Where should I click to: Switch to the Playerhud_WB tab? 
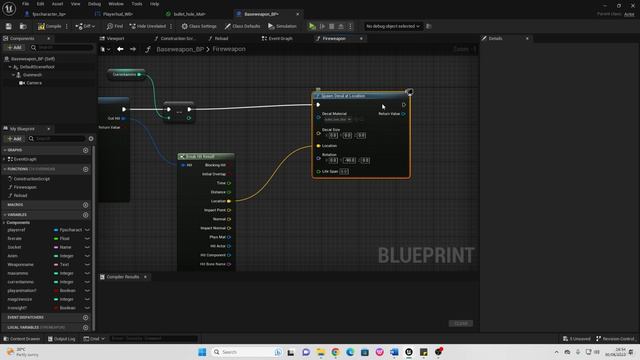click(118, 14)
